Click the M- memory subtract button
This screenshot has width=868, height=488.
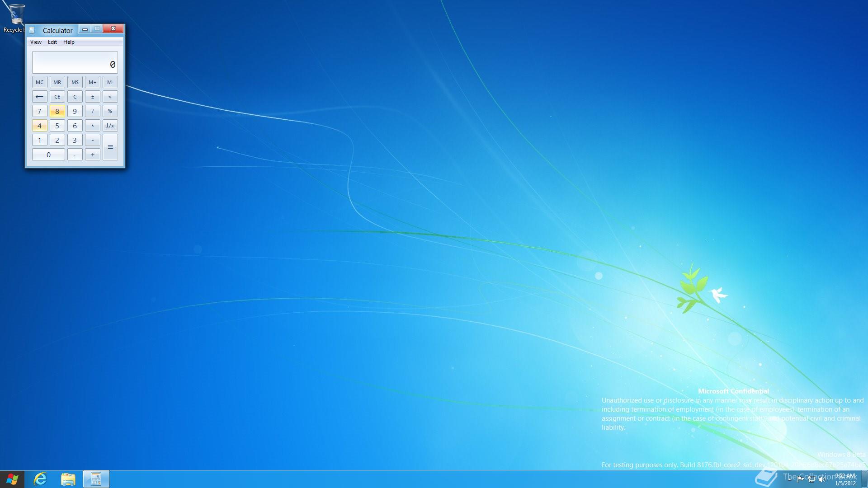110,82
